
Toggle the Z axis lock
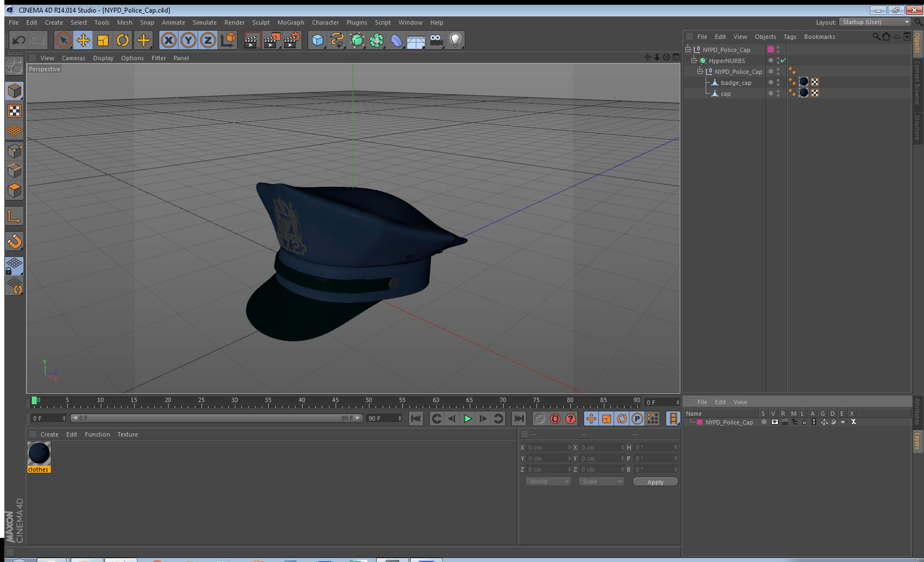pos(208,40)
